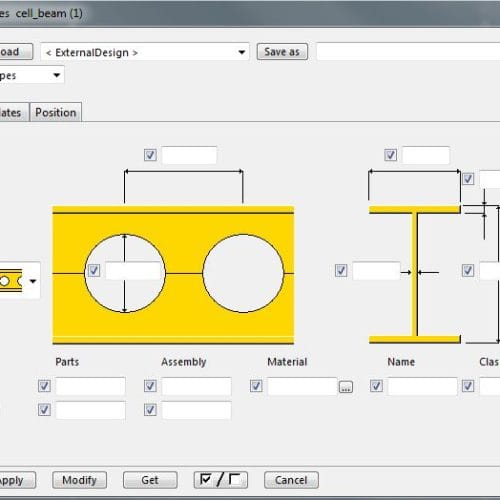Click the Material input field
Image resolution: width=500 pixels, height=500 pixels.
pos(302,386)
